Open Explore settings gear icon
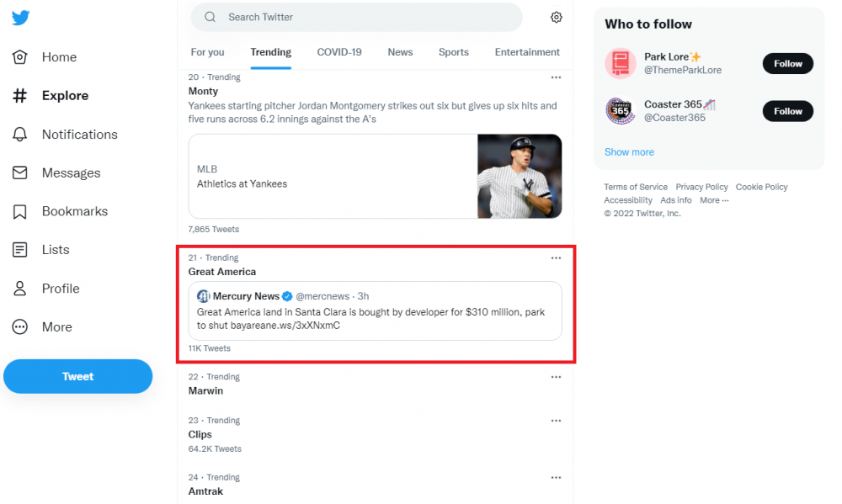This screenshot has width=842, height=504. [557, 18]
